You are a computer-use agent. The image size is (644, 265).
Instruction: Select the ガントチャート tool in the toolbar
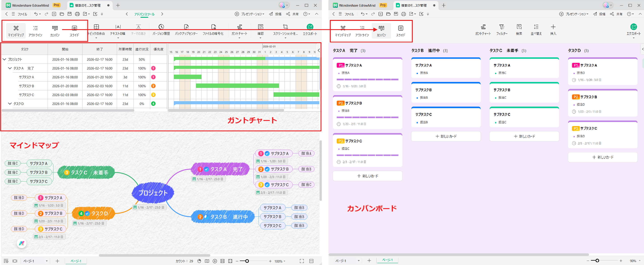point(239,29)
